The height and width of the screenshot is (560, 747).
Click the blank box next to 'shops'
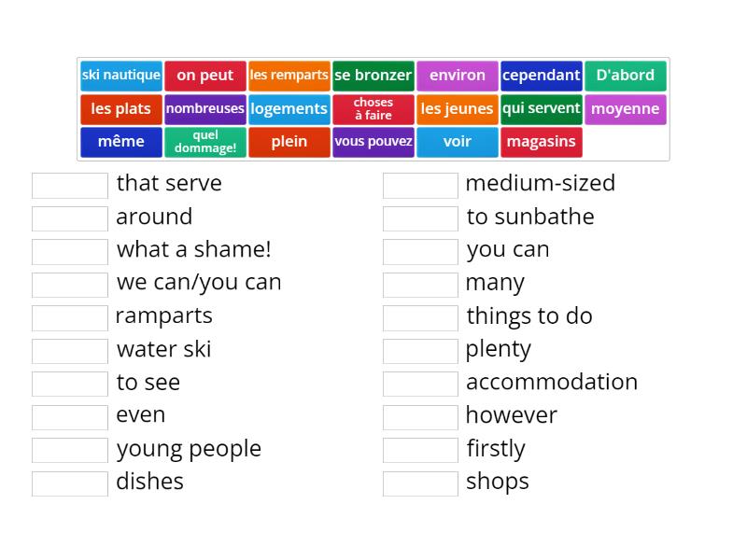tap(420, 483)
